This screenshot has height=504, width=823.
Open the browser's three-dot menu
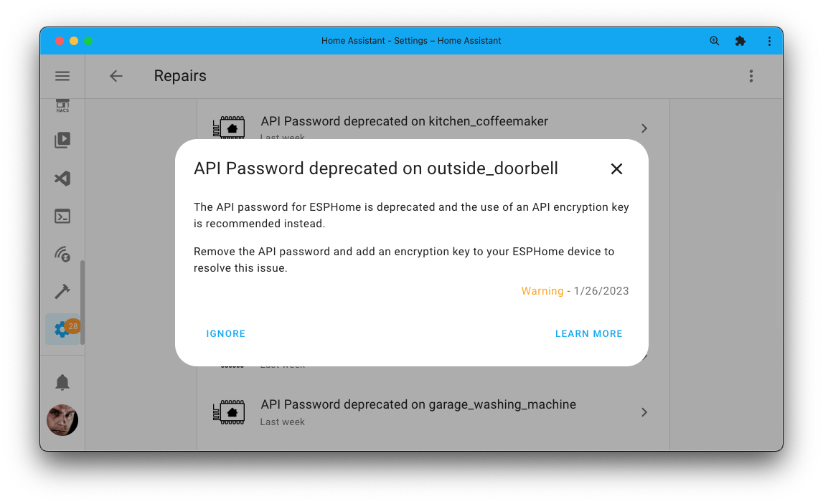[770, 41]
